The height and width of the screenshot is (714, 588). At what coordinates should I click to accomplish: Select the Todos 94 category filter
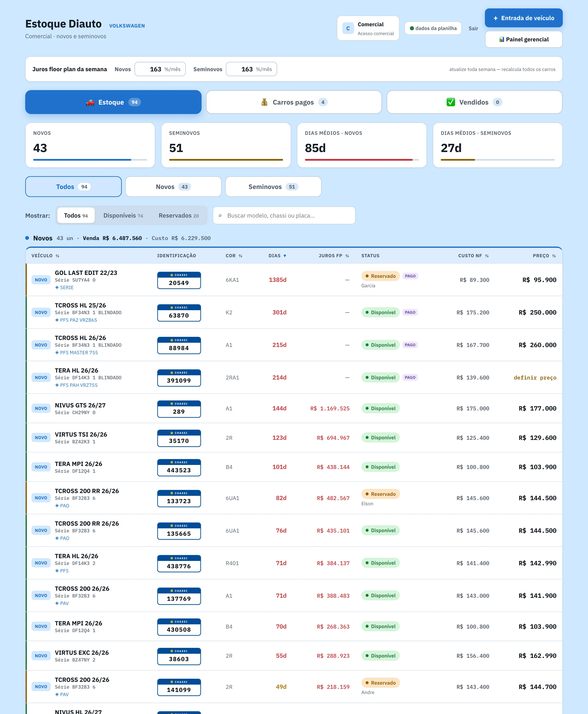[x=73, y=187]
